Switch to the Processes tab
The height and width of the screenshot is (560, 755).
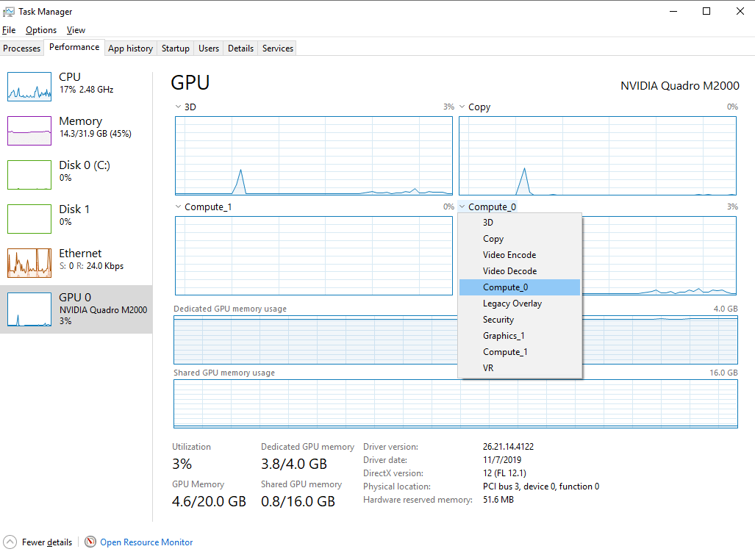tap(21, 49)
